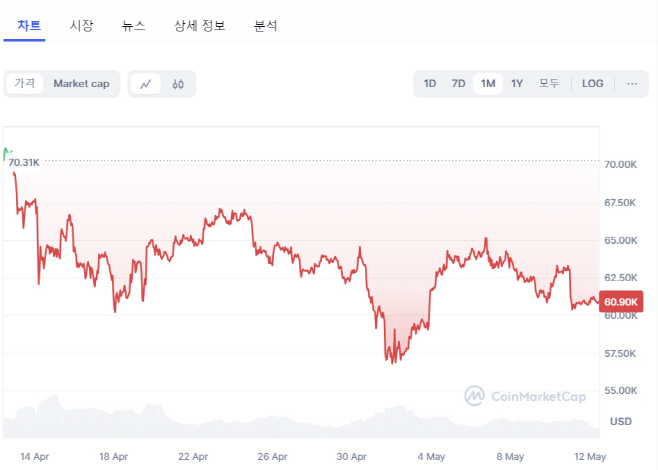The image size is (658, 470).
Task: Toggle the LOG scale option
Action: click(593, 84)
